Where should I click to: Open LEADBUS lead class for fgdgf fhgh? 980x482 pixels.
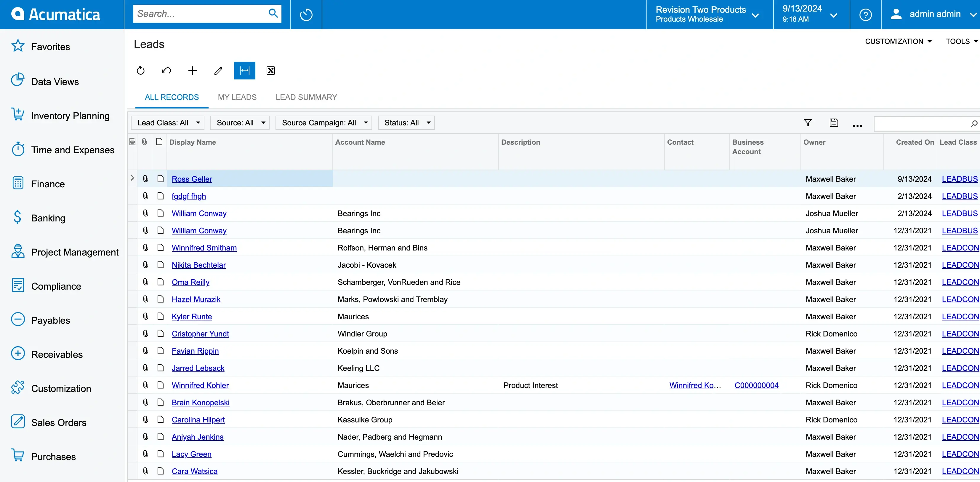[x=960, y=196]
